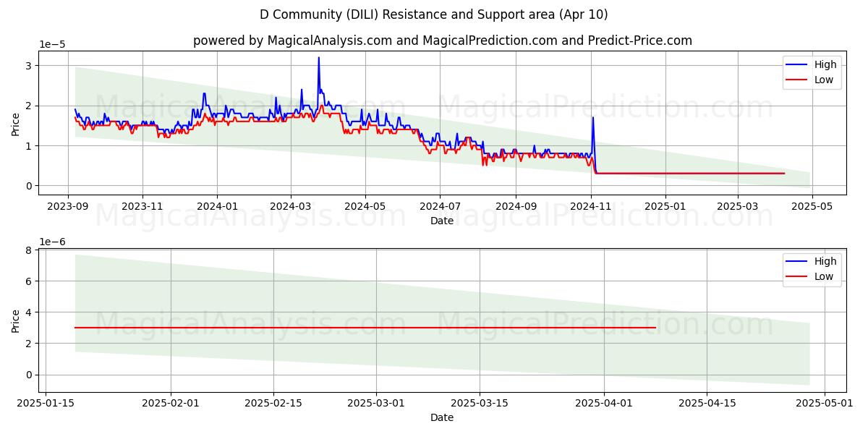This screenshot has width=868, height=434.
Task: Click the '2024-09' date tick label
Action: pos(515,207)
